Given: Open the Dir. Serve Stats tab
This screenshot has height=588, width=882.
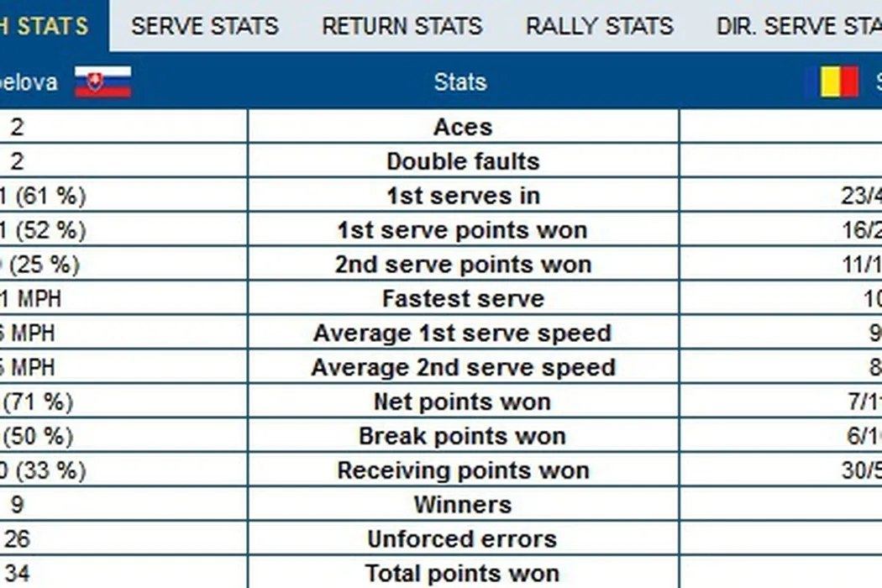Looking at the screenshot, I should point(798,26).
